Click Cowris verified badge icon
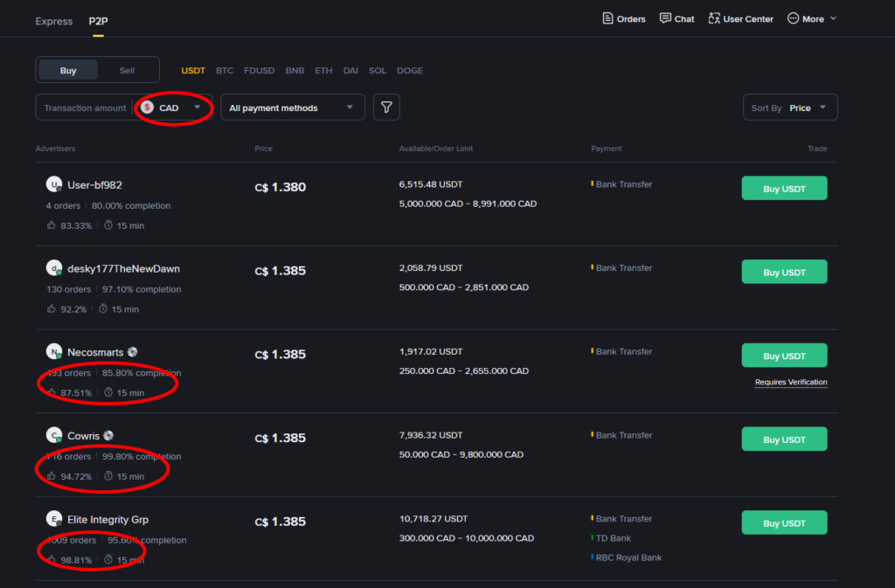This screenshot has height=588, width=895. [x=108, y=435]
